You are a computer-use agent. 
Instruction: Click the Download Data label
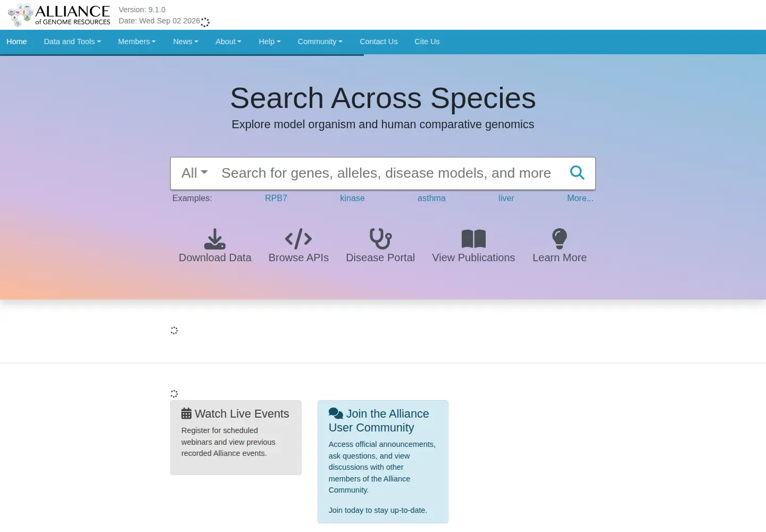point(215,257)
